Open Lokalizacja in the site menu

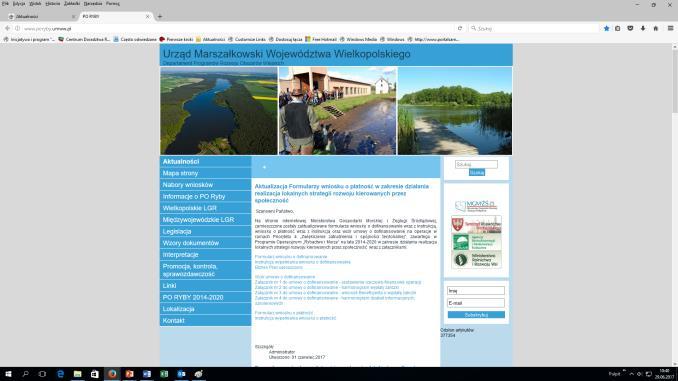tap(205, 309)
